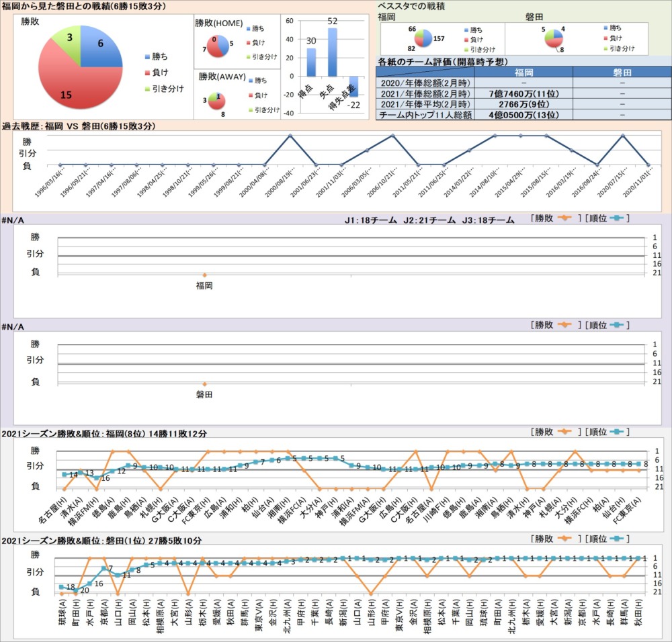
Task: Click the orange 福岡 marker in first #N/A chart
Action: [204, 275]
